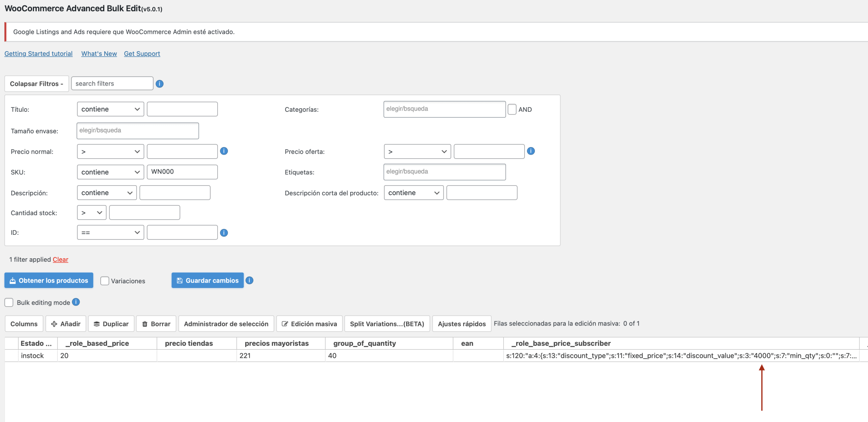Click the info icon next to search filters
This screenshot has height=422, width=868.
coord(159,84)
